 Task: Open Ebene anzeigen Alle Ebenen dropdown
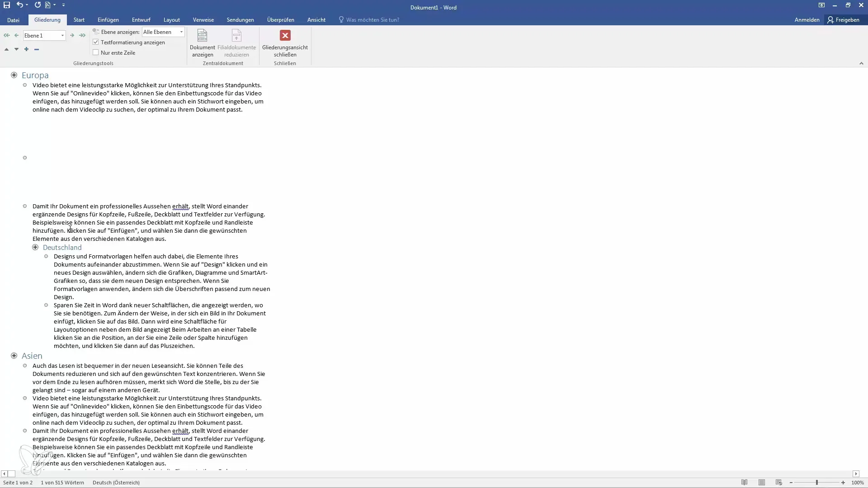pyautogui.click(x=181, y=32)
